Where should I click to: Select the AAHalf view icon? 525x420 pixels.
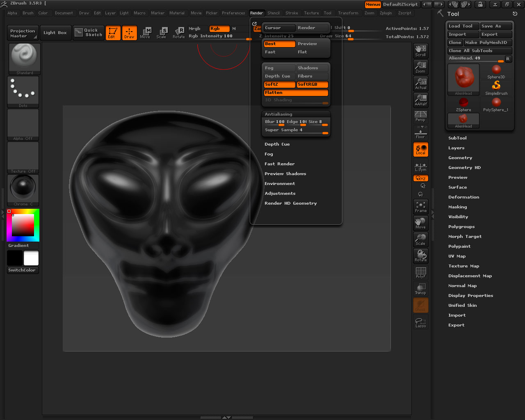(x=420, y=100)
